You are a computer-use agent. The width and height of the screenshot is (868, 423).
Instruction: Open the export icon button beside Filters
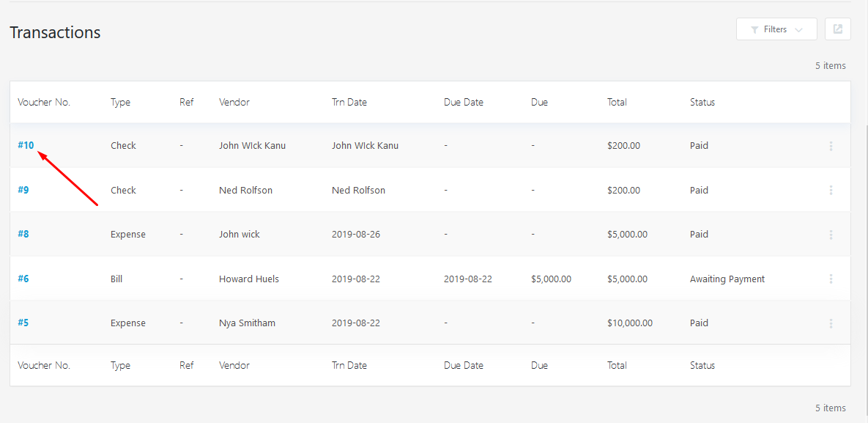click(x=837, y=29)
